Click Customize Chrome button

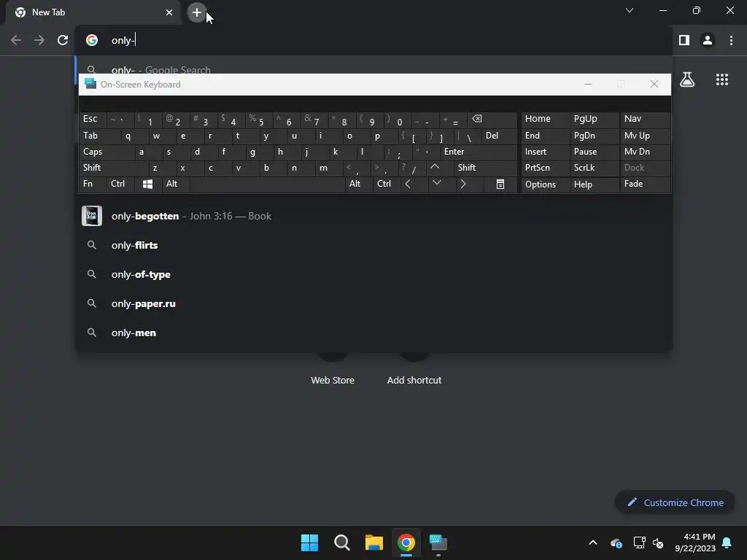click(675, 502)
